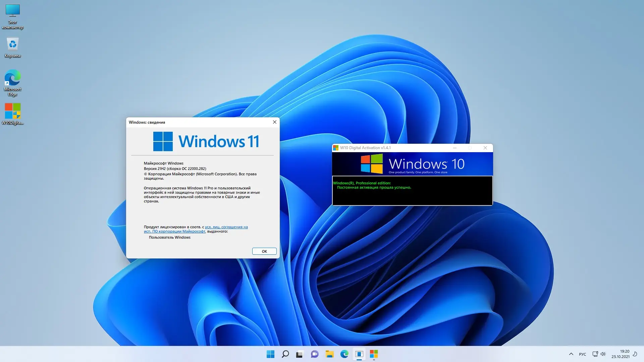Open the Microsoft license terms link
This screenshot has width=644, height=362.
pos(226,227)
